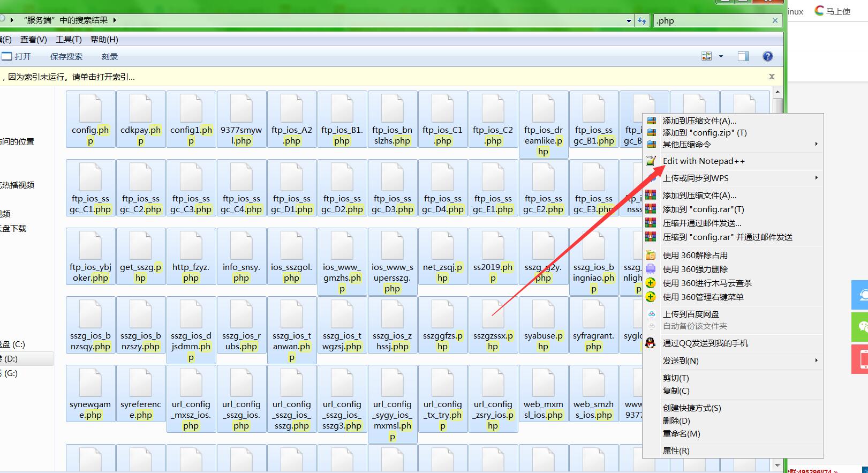Choose Edit with Notepad++ menu entry

pos(703,161)
